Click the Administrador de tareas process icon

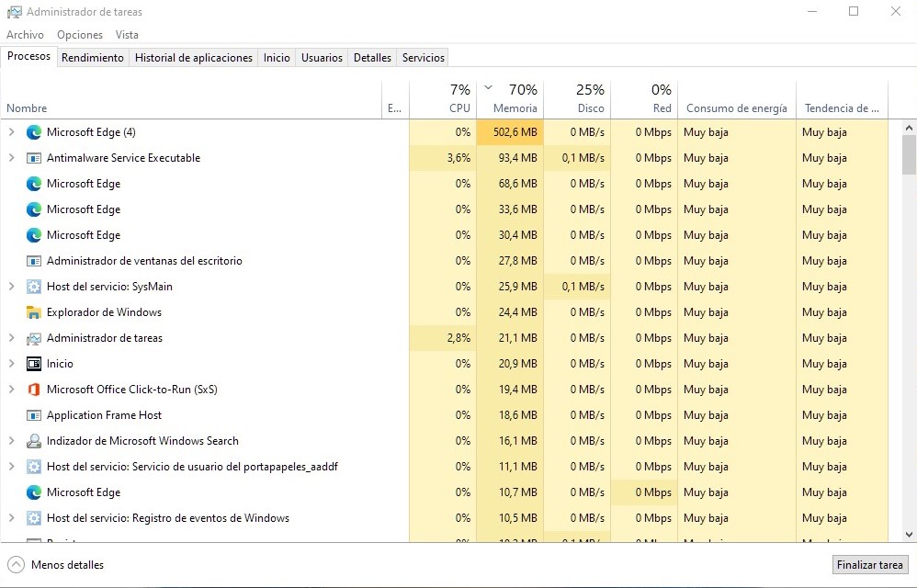click(34, 338)
